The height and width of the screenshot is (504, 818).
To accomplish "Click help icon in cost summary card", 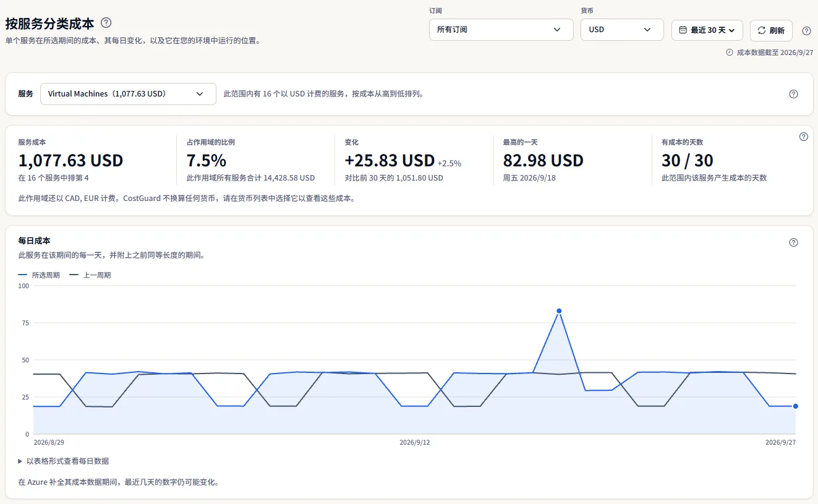I will [x=804, y=137].
